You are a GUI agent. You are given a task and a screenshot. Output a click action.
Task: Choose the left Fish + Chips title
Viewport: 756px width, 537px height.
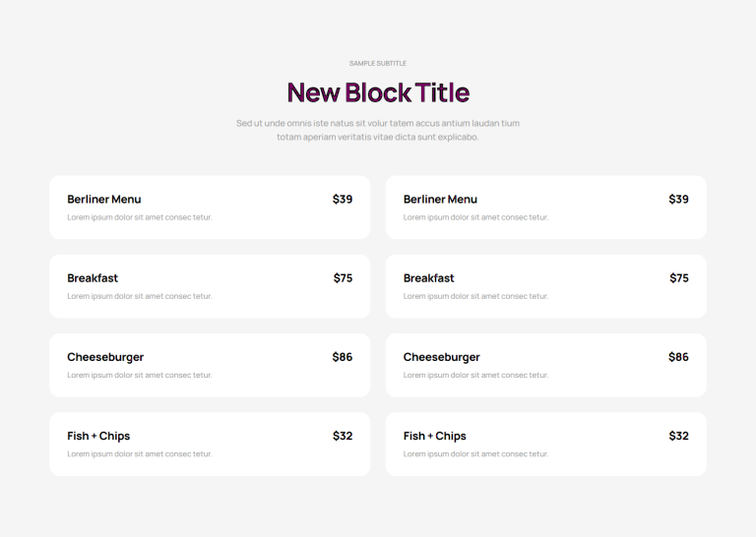98,436
